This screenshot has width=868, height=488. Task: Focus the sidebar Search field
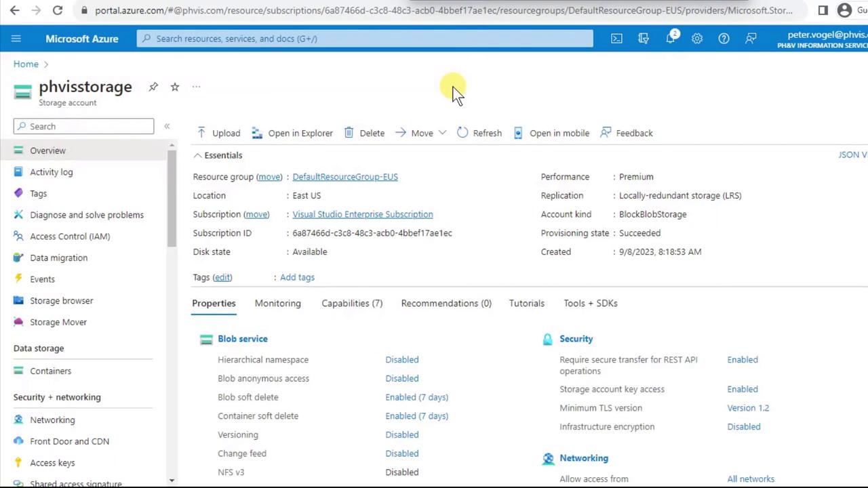point(83,126)
